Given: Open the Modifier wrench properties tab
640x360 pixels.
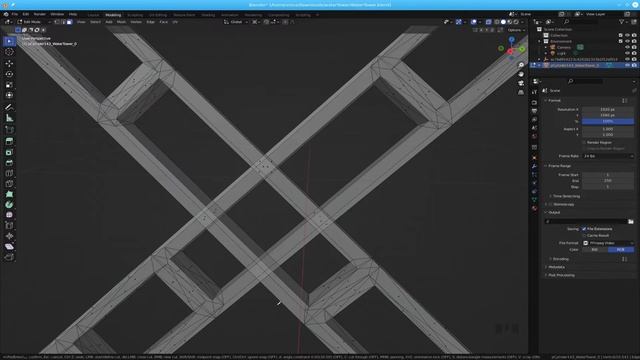Looking at the screenshot, I should pyautogui.click(x=534, y=166).
